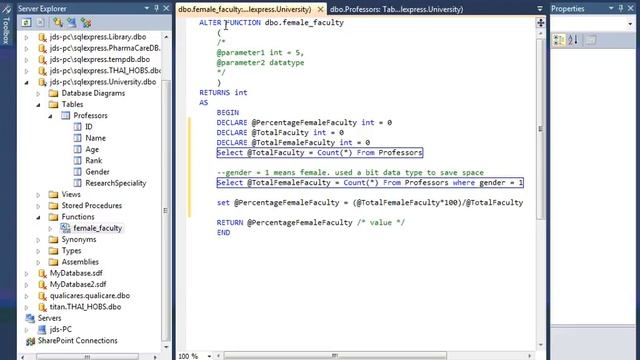Collapse the Functions folder
This screenshot has width=640, height=360.
tap(38, 218)
